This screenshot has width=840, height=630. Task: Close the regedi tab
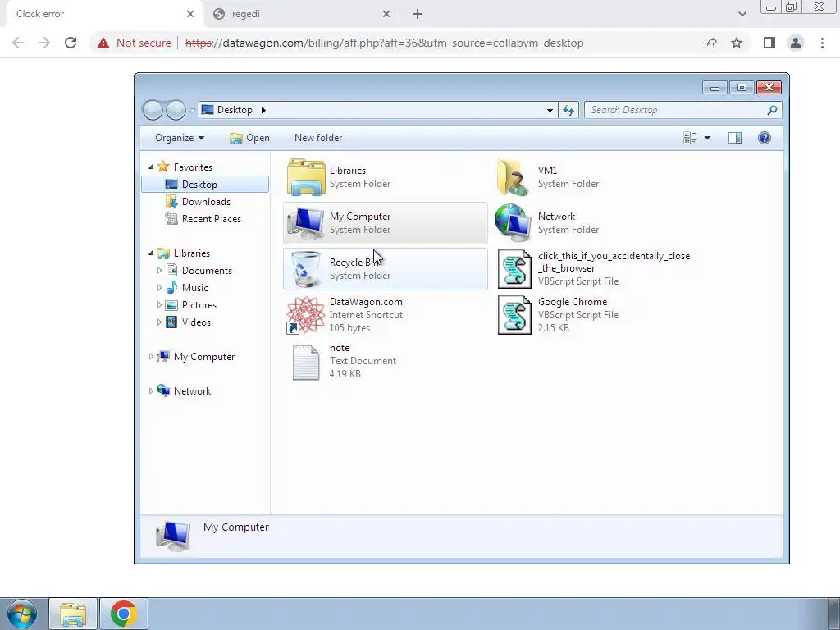[x=386, y=14]
